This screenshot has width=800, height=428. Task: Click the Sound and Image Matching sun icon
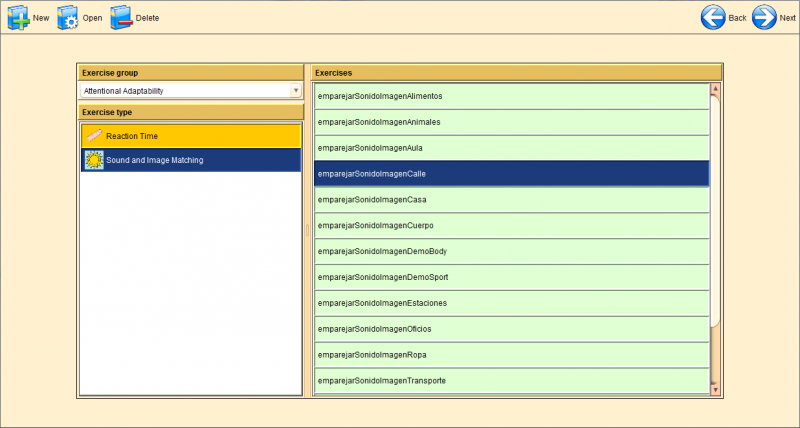click(94, 160)
